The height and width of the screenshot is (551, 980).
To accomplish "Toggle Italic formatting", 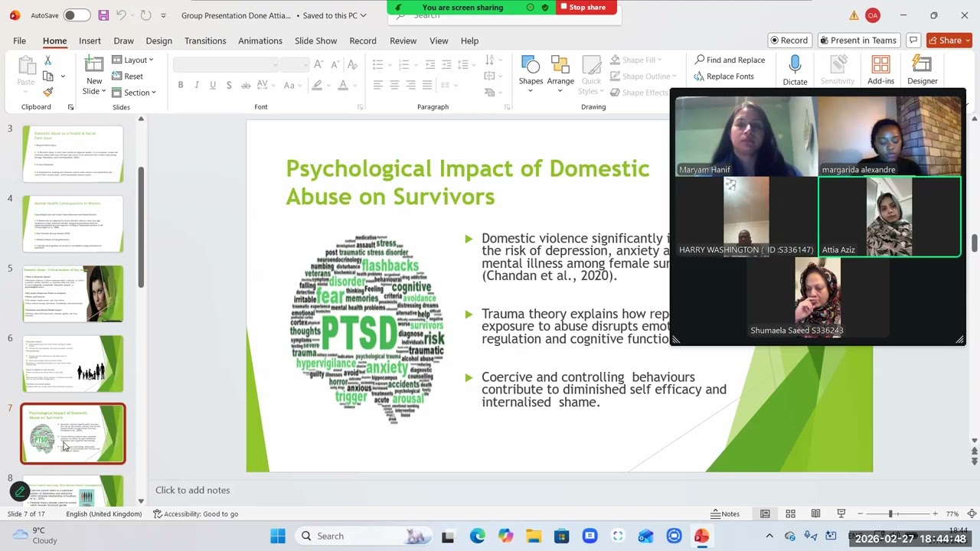I will click(197, 85).
